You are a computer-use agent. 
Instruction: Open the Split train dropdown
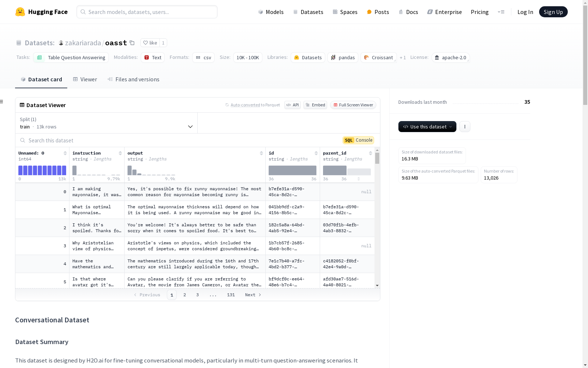tap(107, 123)
